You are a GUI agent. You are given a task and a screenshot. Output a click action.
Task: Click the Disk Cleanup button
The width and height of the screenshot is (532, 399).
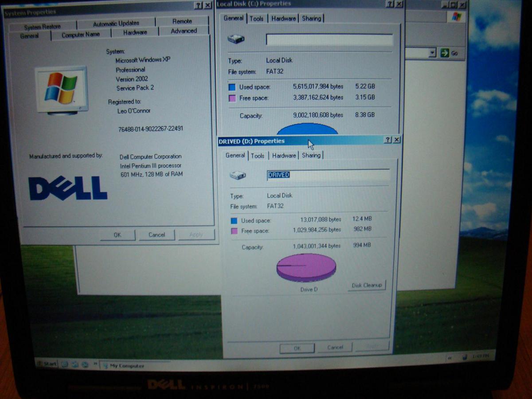tap(367, 286)
